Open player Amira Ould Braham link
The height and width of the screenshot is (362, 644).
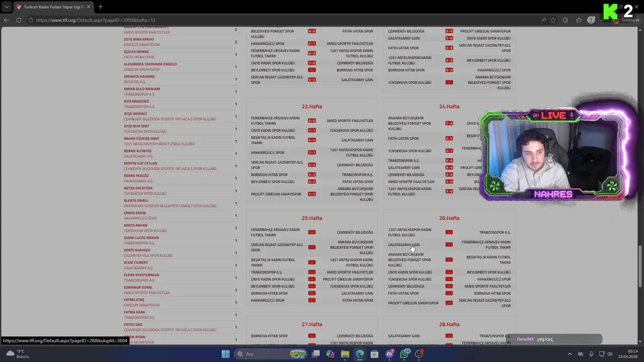[x=142, y=89]
